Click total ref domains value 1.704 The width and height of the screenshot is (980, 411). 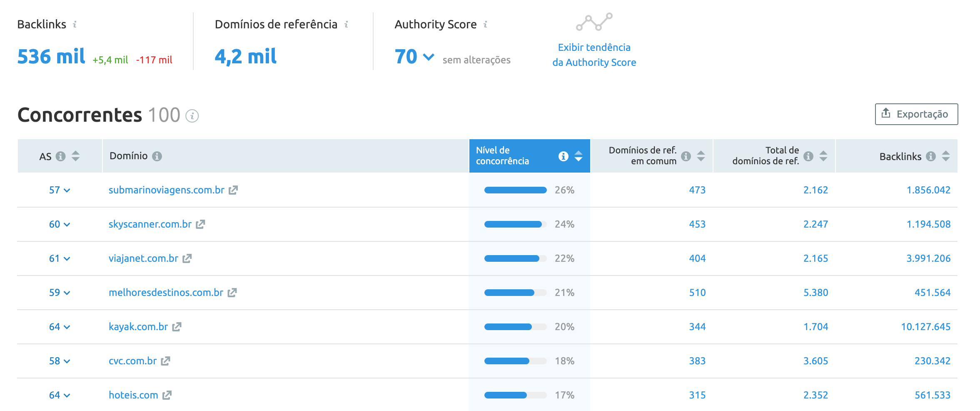click(x=815, y=327)
